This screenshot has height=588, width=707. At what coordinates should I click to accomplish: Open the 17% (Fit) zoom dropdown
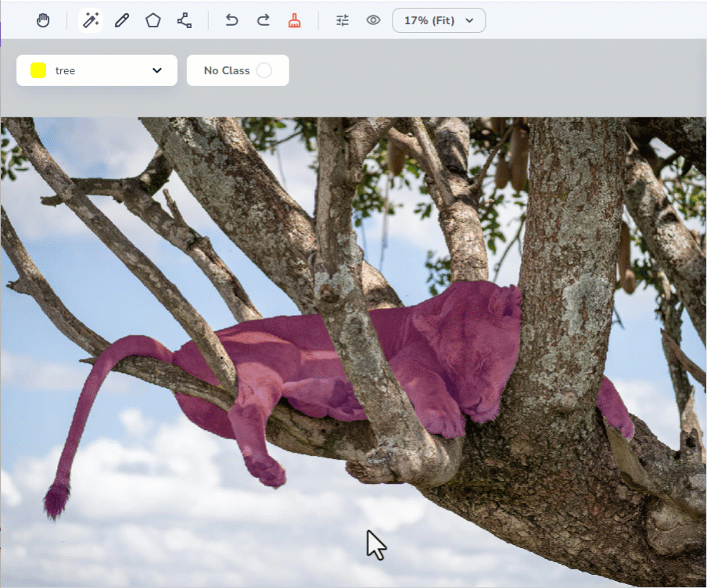pos(439,20)
